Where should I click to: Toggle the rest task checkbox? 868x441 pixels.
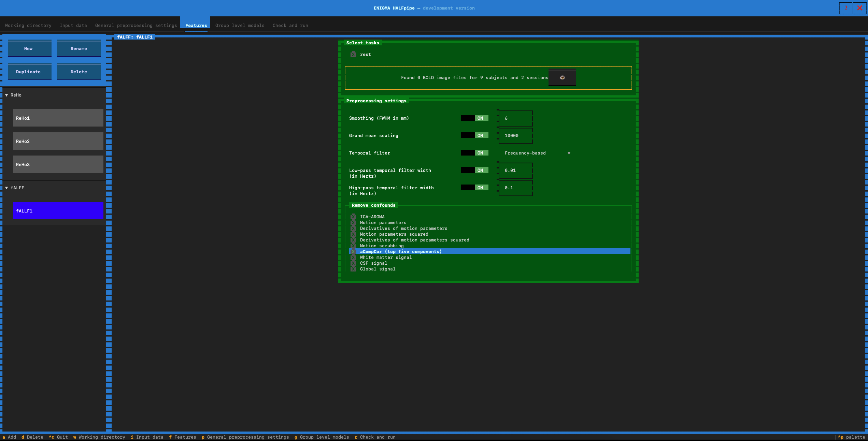click(353, 54)
